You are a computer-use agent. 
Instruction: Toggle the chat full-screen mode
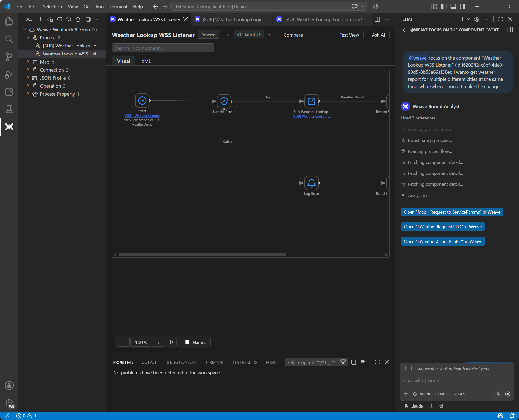click(501, 19)
